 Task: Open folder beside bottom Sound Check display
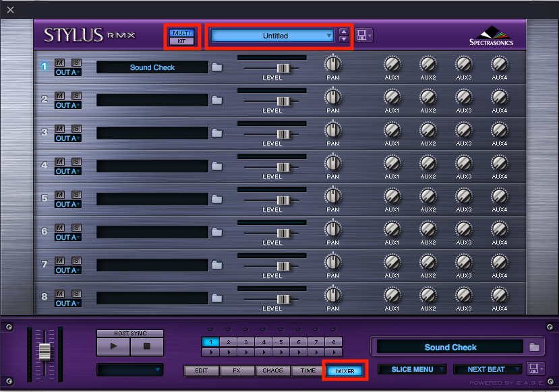point(534,347)
